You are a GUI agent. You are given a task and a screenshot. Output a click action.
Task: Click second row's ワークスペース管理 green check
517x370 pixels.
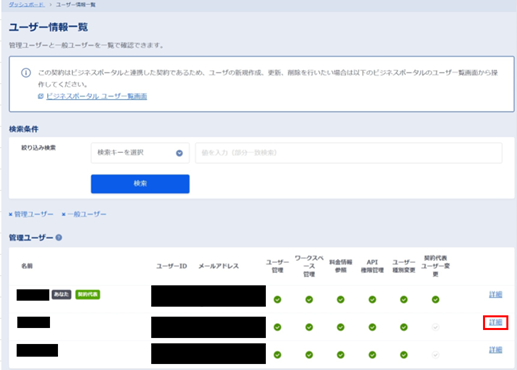[309, 327]
